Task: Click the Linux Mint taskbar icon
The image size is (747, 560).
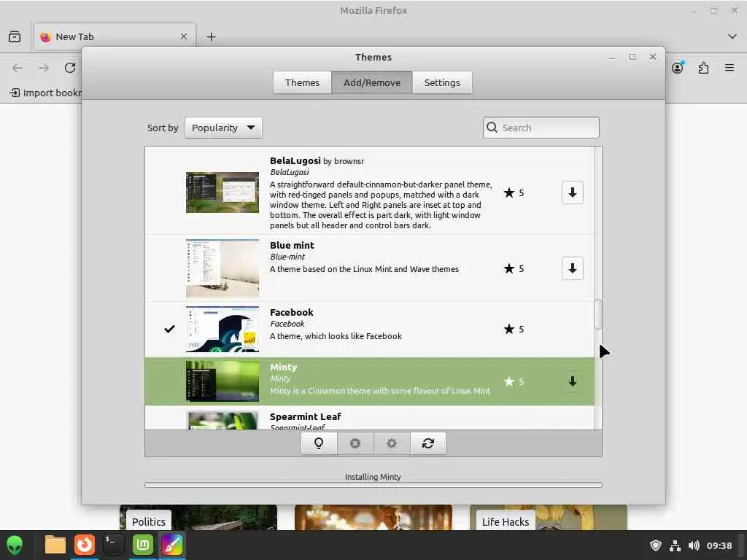Action: tap(142, 545)
